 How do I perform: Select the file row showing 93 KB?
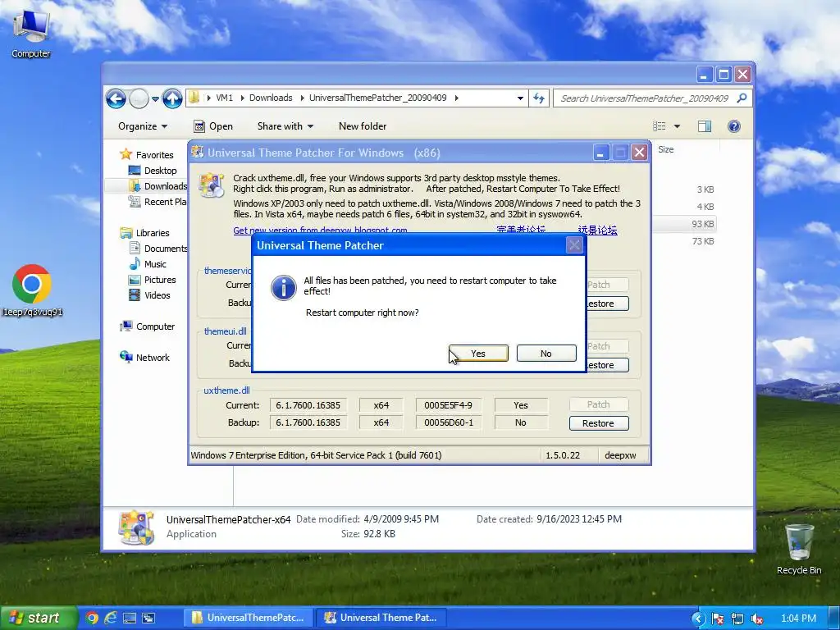(683, 224)
